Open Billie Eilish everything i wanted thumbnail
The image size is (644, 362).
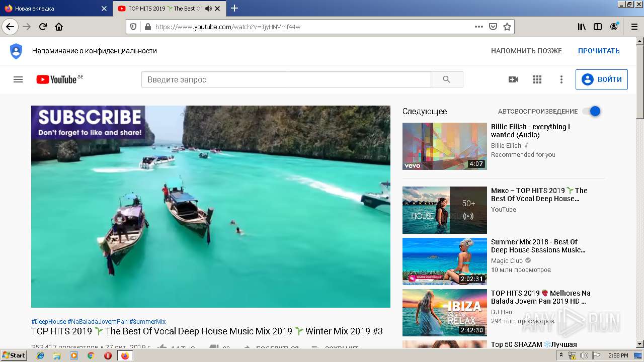tap(445, 146)
